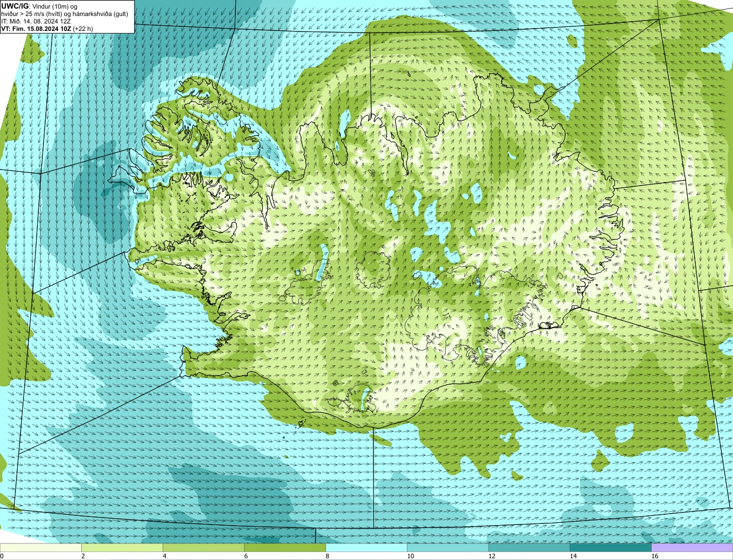
Task: Click the '0' label on the color scale
Action: 2,556
